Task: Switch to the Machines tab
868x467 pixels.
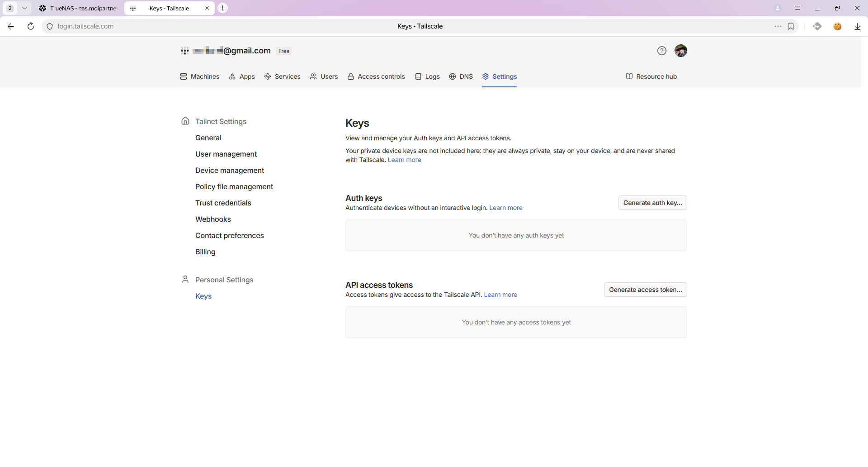Action: pyautogui.click(x=199, y=76)
